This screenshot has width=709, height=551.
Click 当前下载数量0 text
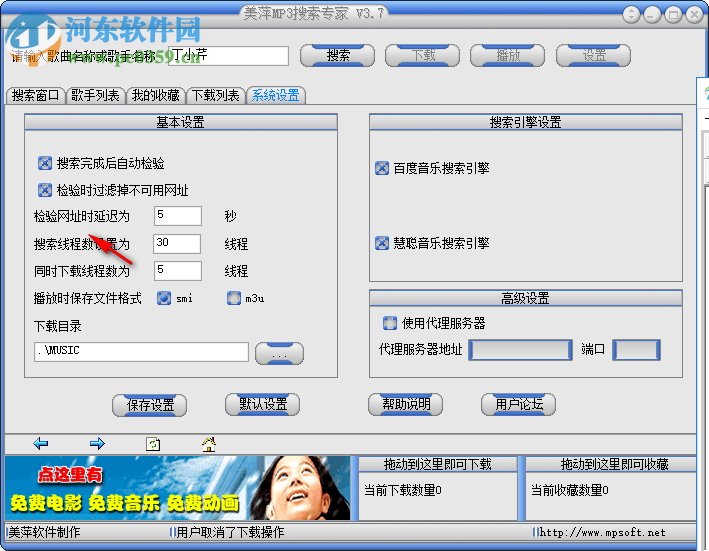pos(402,490)
